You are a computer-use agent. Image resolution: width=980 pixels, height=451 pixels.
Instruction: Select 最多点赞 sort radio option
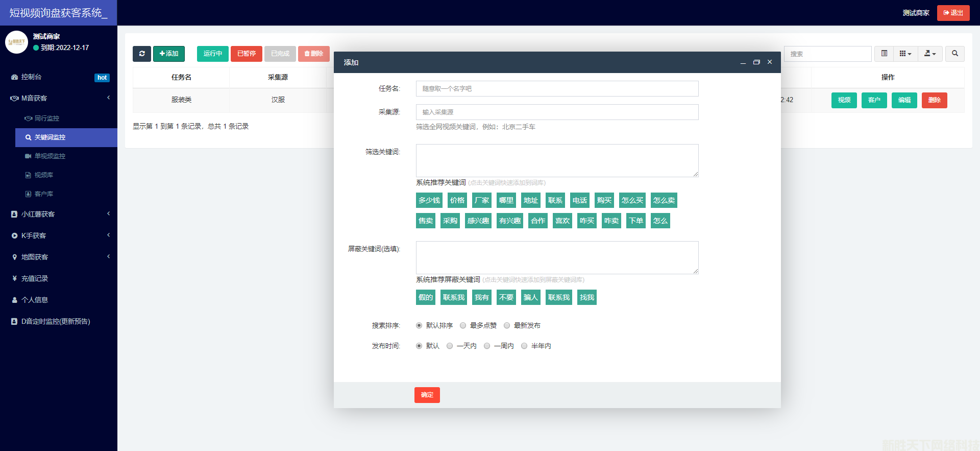click(463, 325)
